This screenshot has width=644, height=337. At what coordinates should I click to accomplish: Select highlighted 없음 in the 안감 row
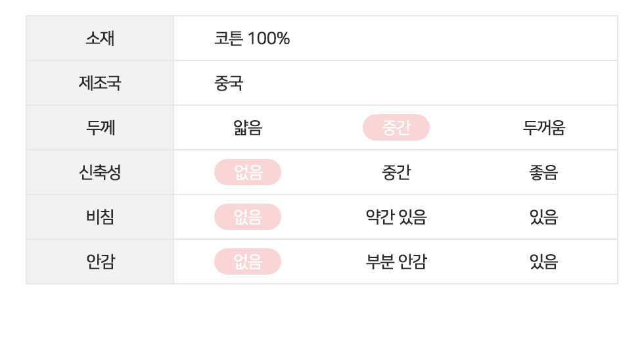(247, 262)
